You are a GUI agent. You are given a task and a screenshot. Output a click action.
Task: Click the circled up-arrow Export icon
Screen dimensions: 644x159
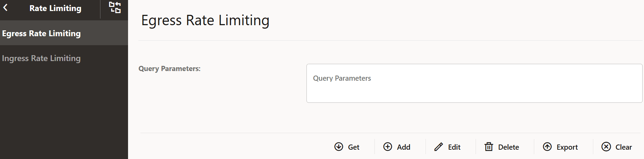[547, 147]
